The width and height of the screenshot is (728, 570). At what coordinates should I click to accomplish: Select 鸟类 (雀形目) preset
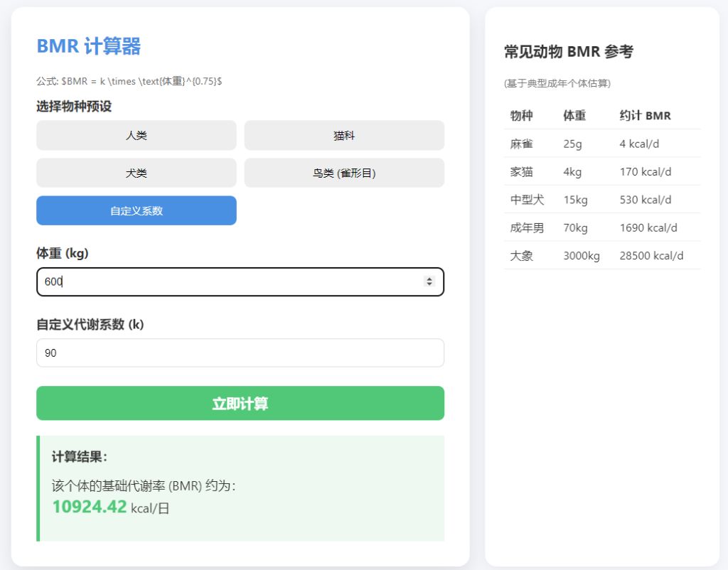[344, 173]
